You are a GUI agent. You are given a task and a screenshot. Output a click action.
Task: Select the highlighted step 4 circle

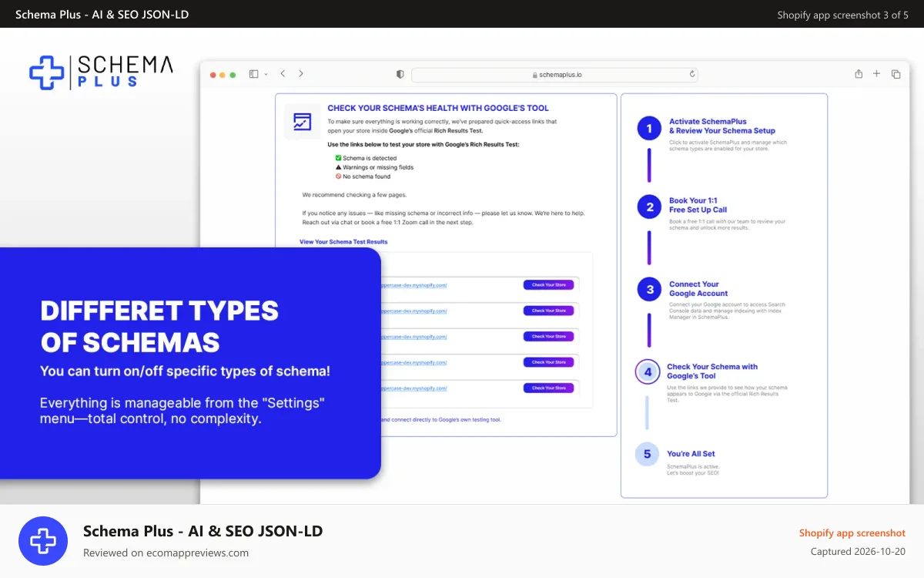[x=648, y=372]
